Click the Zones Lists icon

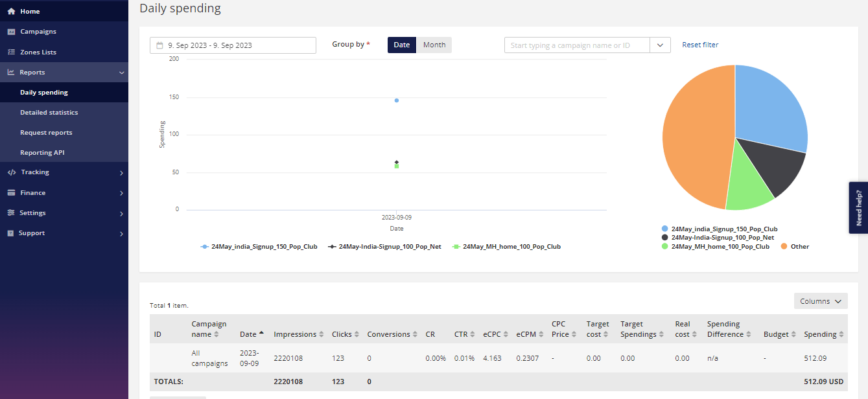click(x=11, y=52)
